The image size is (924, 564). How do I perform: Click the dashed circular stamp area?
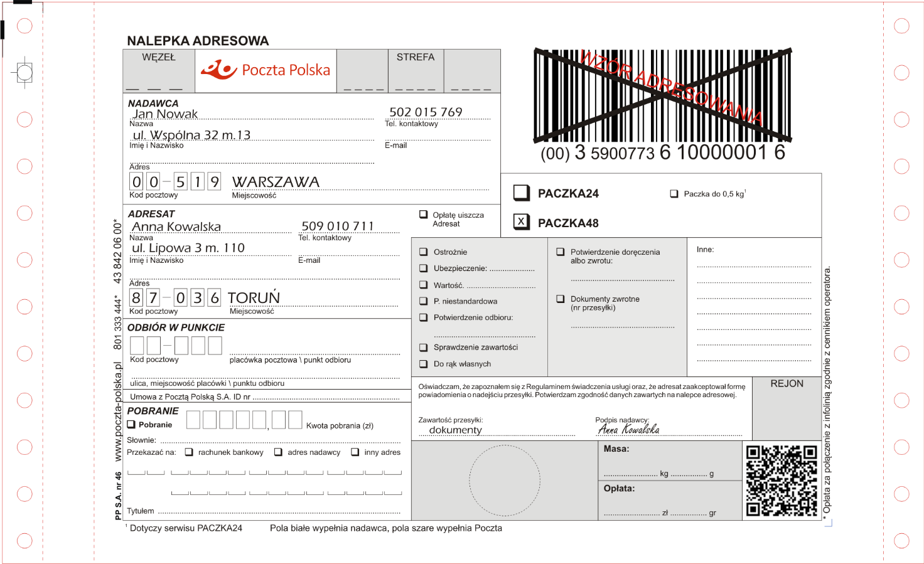click(x=505, y=481)
